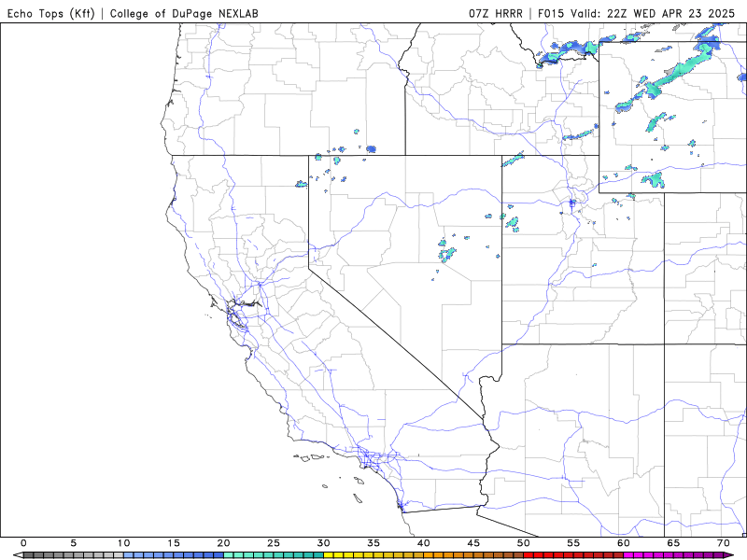
Task: Click the colorbar label "70"
Action: pyautogui.click(x=724, y=543)
